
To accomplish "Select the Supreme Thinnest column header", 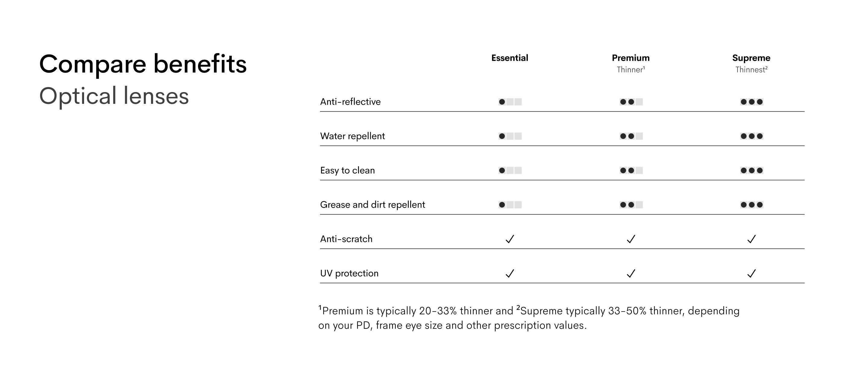I will [x=751, y=63].
